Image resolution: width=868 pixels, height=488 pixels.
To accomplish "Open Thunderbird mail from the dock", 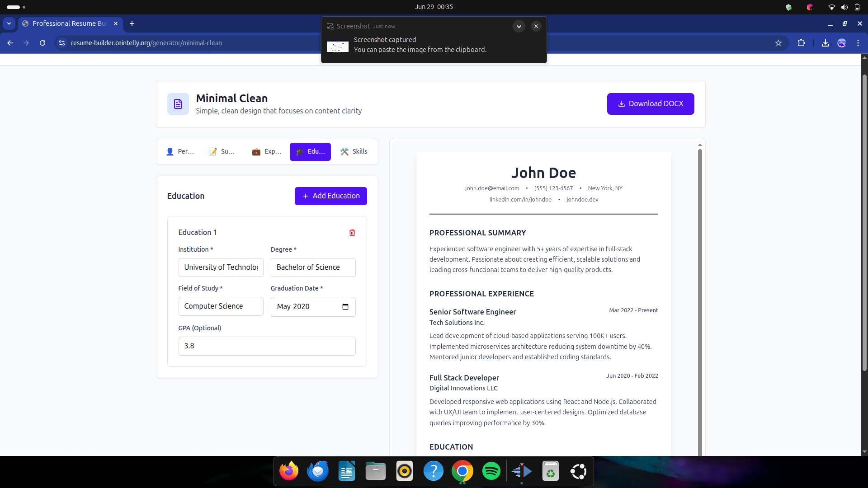I will coord(318,471).
